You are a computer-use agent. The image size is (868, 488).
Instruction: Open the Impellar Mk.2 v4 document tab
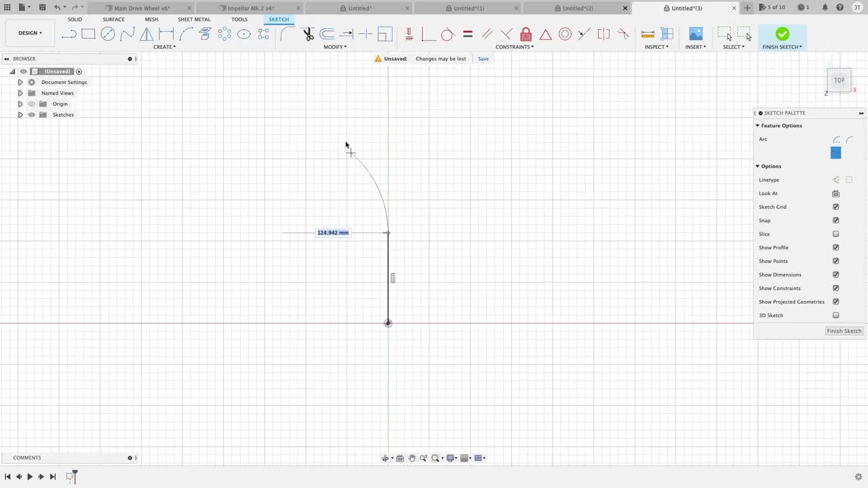251,8
